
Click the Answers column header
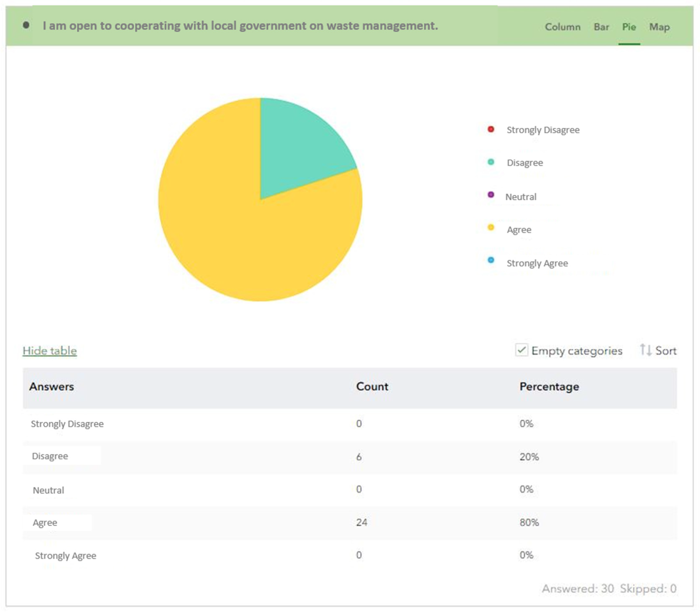[x=51, y=387]
